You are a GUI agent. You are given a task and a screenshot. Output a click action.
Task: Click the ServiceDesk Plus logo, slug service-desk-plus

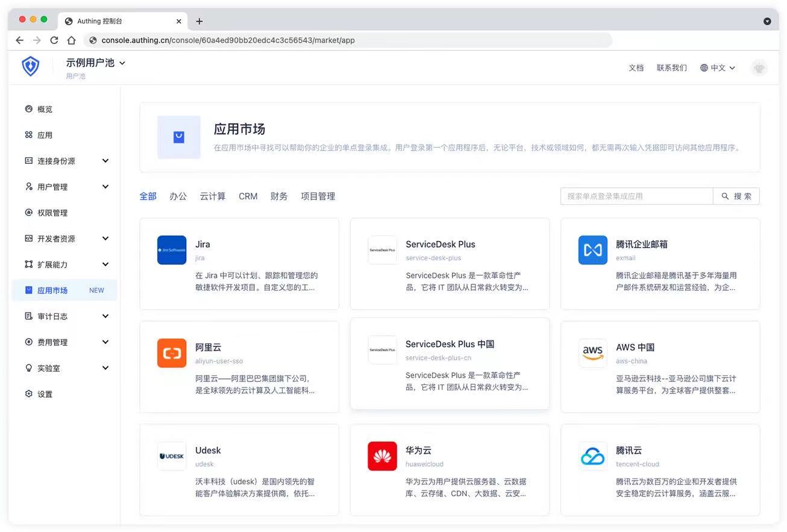[383, 250]
